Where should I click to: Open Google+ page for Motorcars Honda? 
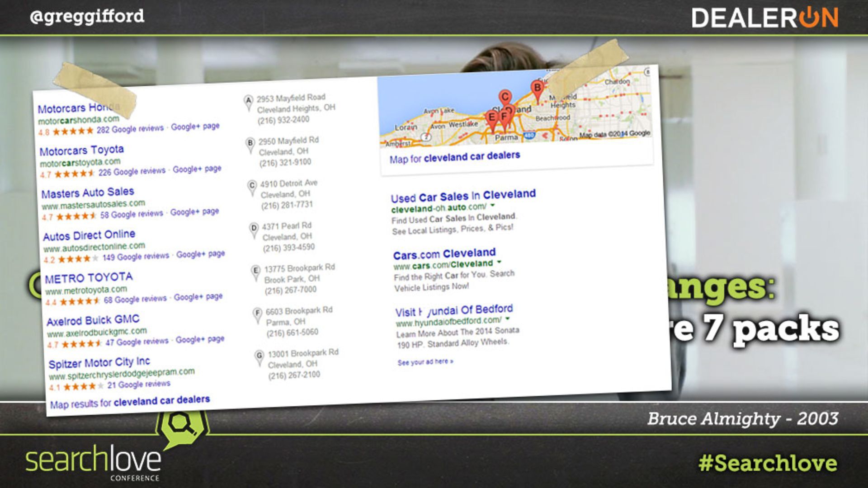coord(195,127)
